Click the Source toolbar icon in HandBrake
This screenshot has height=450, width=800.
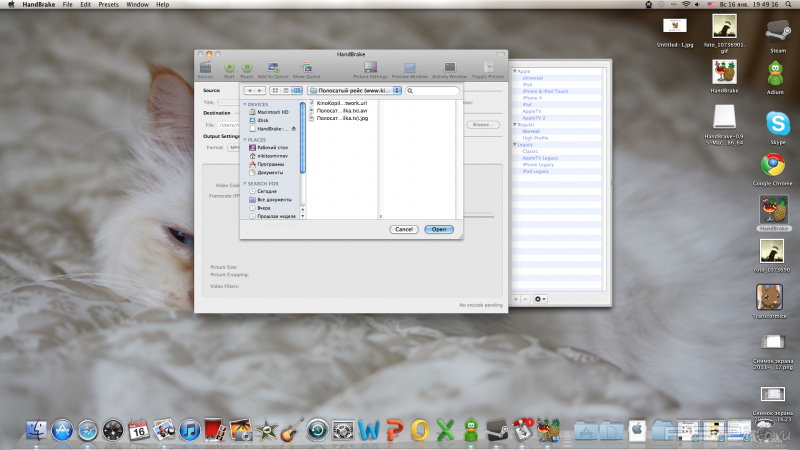205,68
